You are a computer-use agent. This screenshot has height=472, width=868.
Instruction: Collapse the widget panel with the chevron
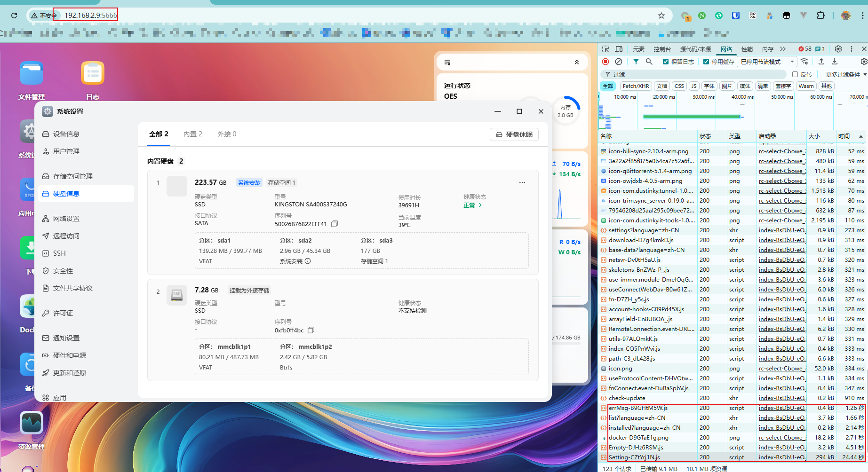point(577,62)
